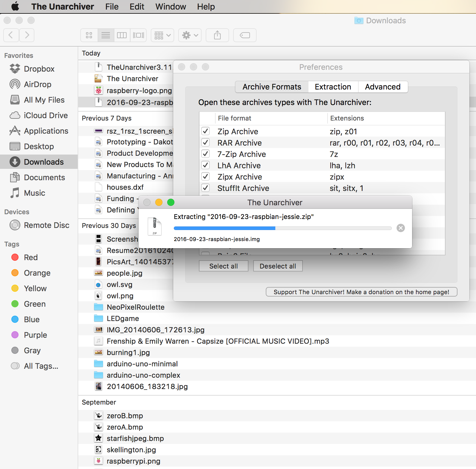Click the Edit Tags toolbar button
476x469 pixels.
coord(245,35)
